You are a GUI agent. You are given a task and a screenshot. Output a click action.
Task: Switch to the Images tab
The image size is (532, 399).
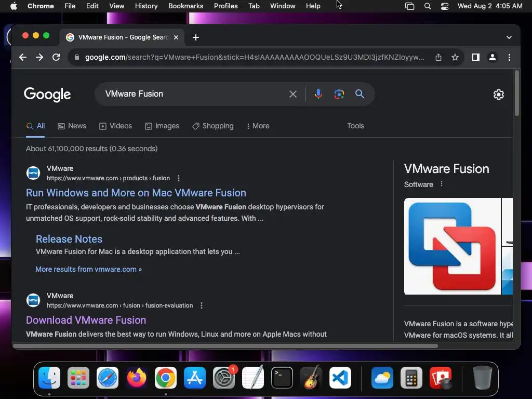(x=162, y=126)
